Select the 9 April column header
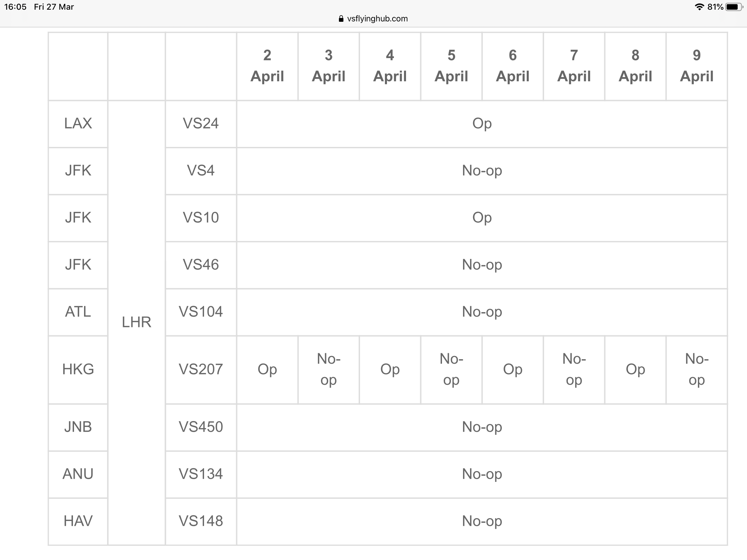 tap(697, 66)
